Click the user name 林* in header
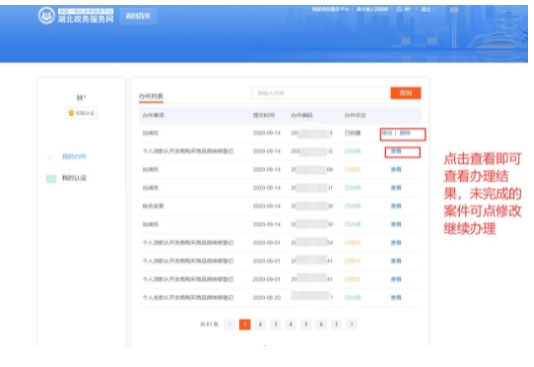534x367 pixels. pos(408,10)
